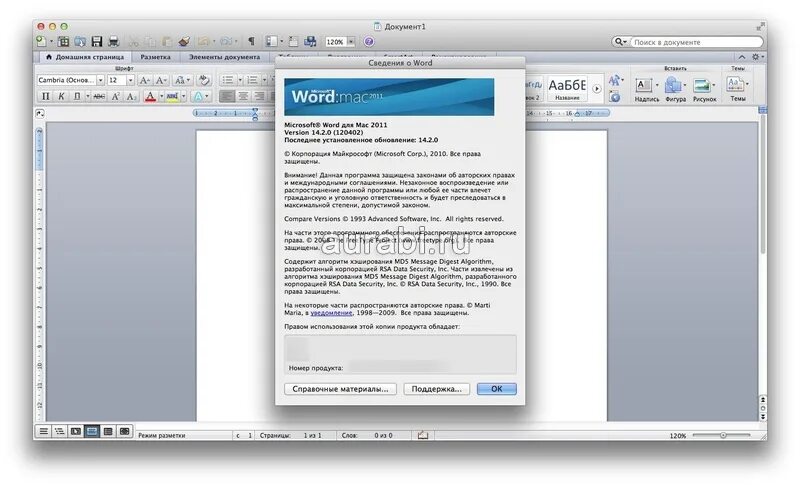Viewport: 800px width, 486px height.
Task: Toggle underline formatting button
Action: pos(77,96)
